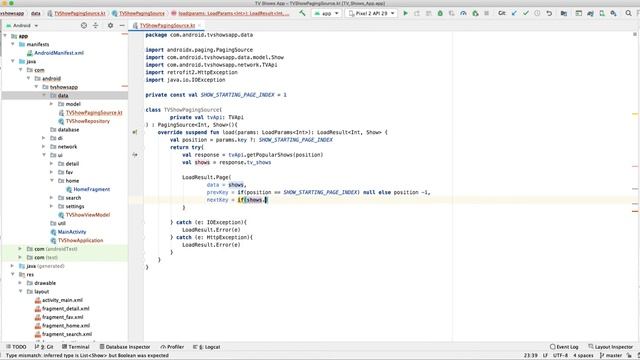
Task: Open the Git tool window tab
Action: click(x=44, y=347)
